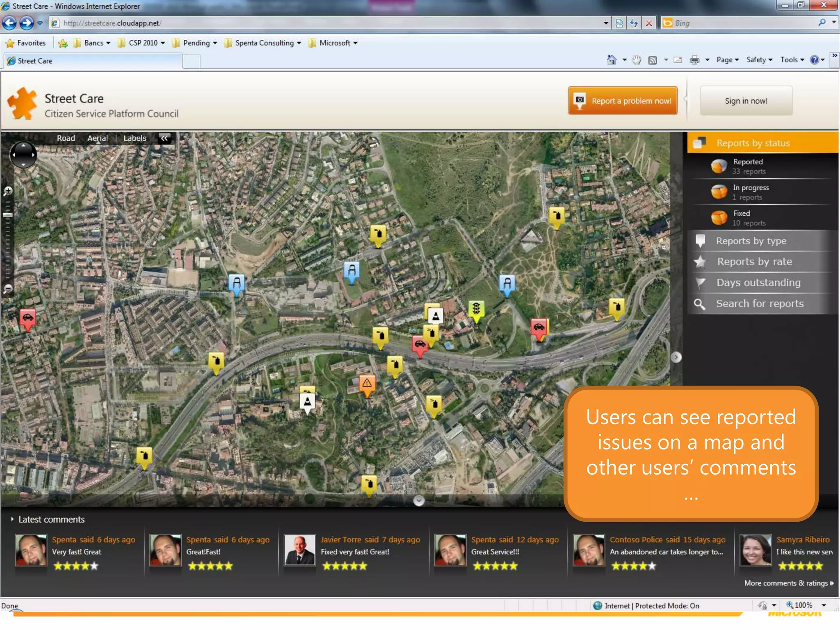The height and width of the screenshot is (630, 840).
Task: Open a new blank browser tab
Action: tap(191, 62)
